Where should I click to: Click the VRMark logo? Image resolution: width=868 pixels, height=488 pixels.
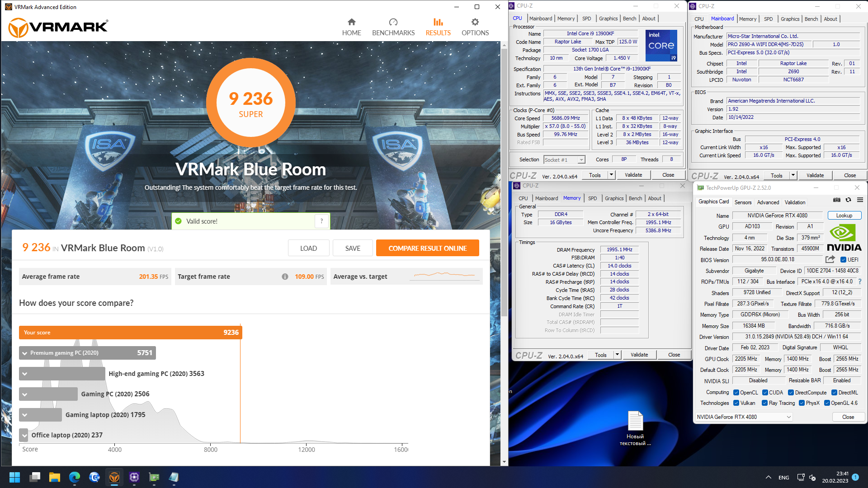tap(59, 27)
